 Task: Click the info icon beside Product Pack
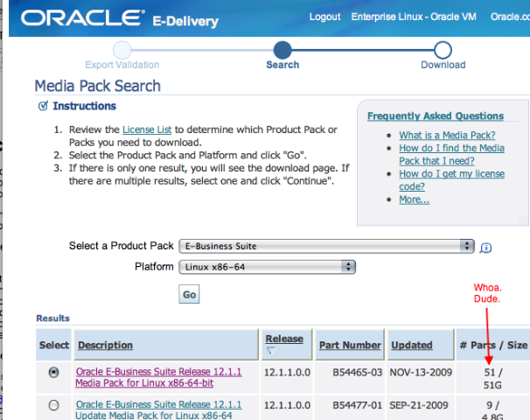[486, 247]
